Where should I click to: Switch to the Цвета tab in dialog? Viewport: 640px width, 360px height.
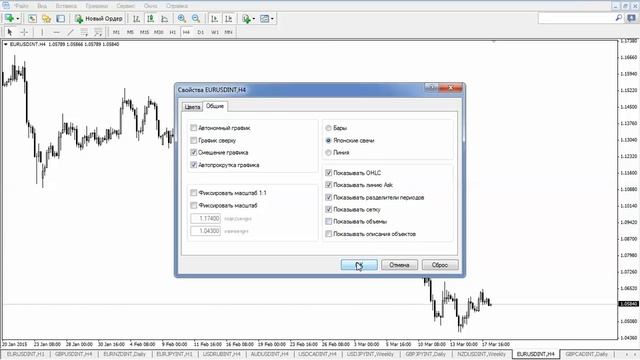(x=192, y=107)
